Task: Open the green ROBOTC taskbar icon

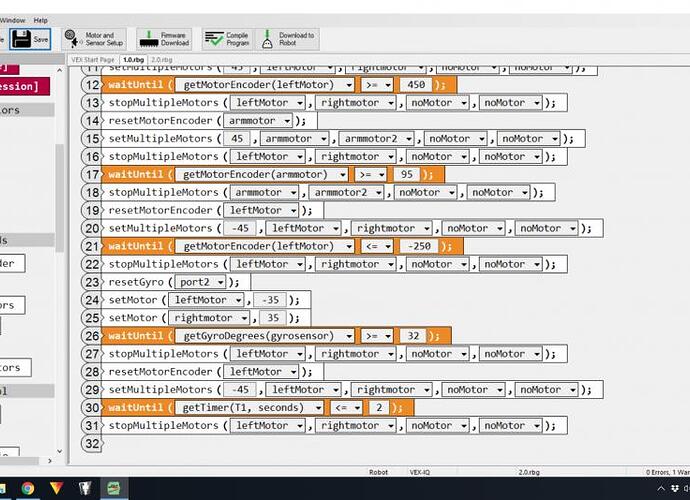Action: (114, 488)
